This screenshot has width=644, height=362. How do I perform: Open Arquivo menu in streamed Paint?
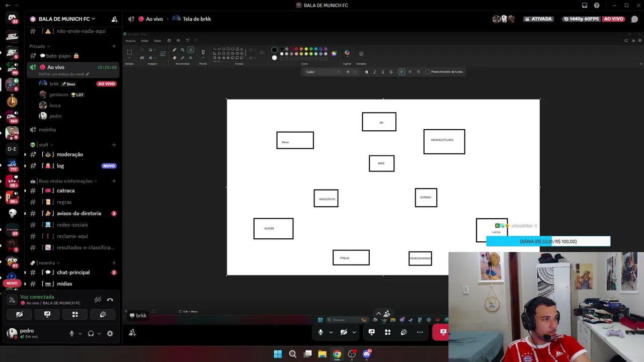[x=130, y=41]
